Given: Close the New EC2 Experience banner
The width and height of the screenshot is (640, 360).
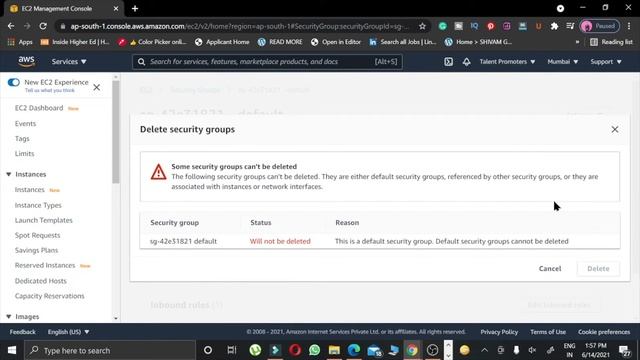Looking at the screenshot, I should (x=97, y=87).
